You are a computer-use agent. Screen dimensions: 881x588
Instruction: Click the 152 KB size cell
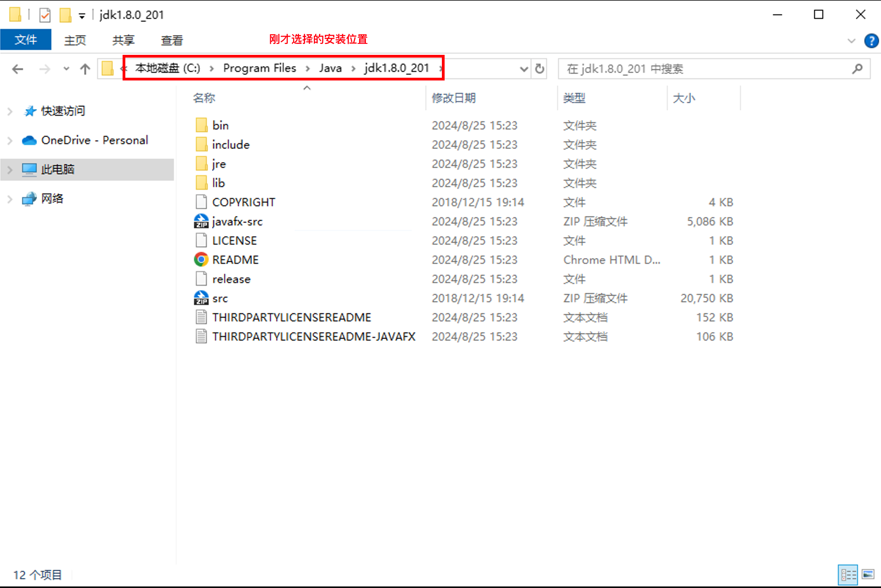pos(714,317)
